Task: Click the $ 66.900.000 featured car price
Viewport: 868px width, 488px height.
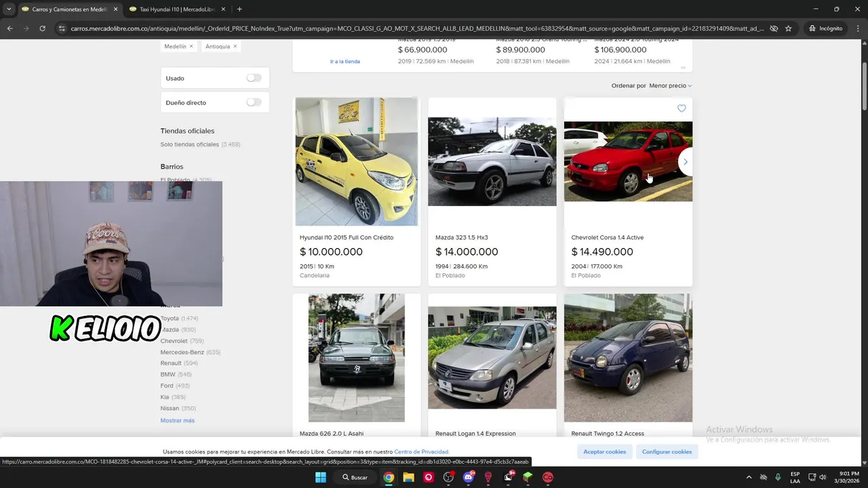Action: pyautogui.click(x=422, y=49)
